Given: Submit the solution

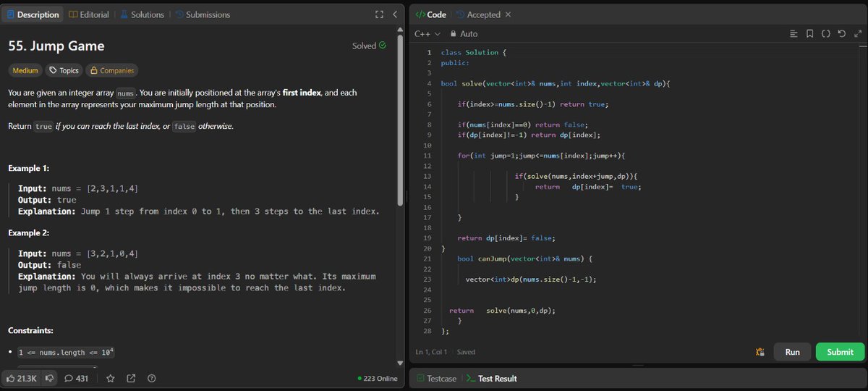Looking at the screenshot, I should 840,352.
